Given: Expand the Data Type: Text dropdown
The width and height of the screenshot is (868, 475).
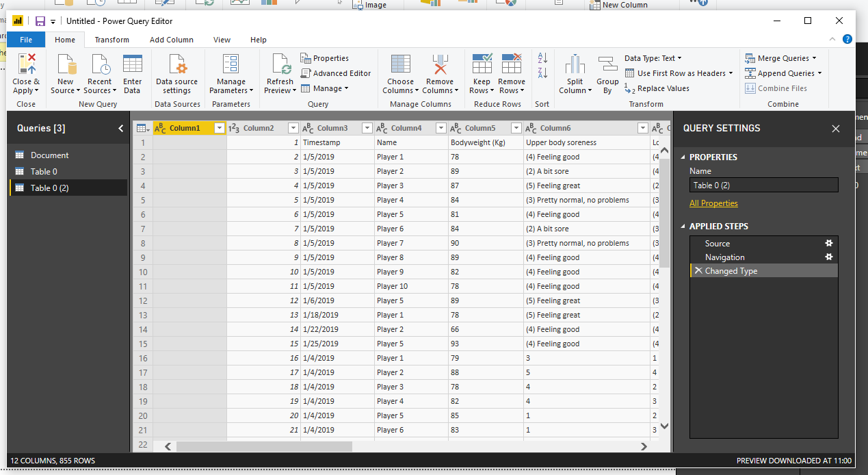Looking at the screenshot, I should 653,58.
